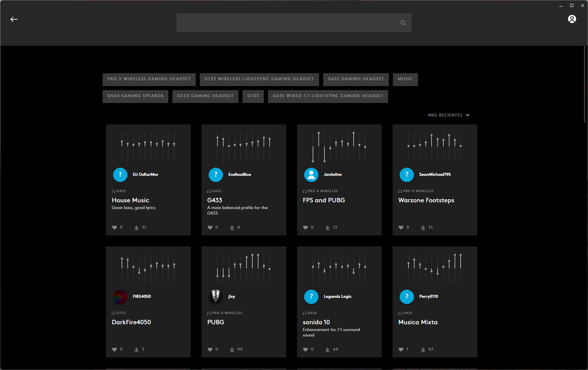This screenshot has height=370, width=588.
Task: Click the G635 device label on sonido 10
Action: tap(310, 313)
